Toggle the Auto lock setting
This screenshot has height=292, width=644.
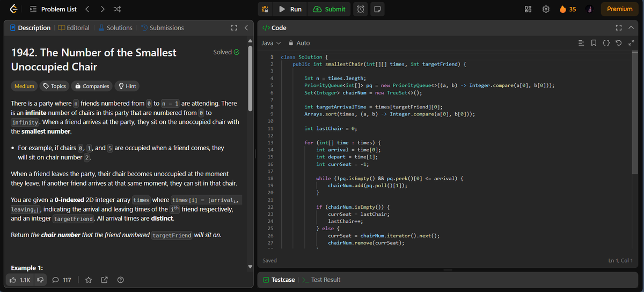299,43
